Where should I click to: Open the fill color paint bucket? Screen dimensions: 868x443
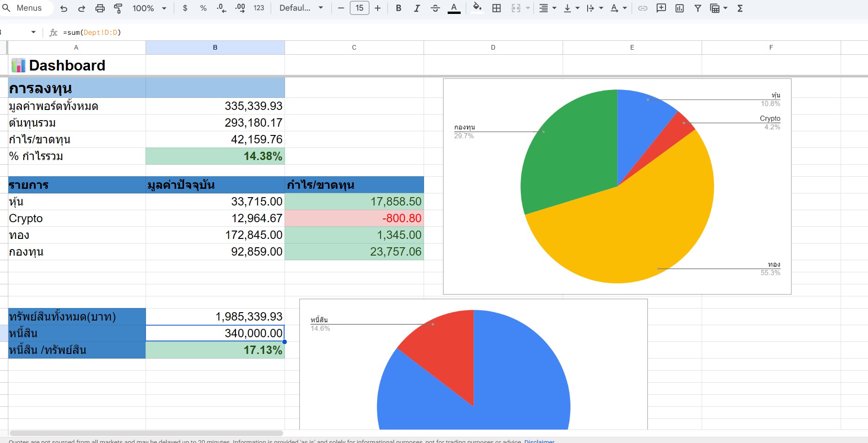point(477,8)
